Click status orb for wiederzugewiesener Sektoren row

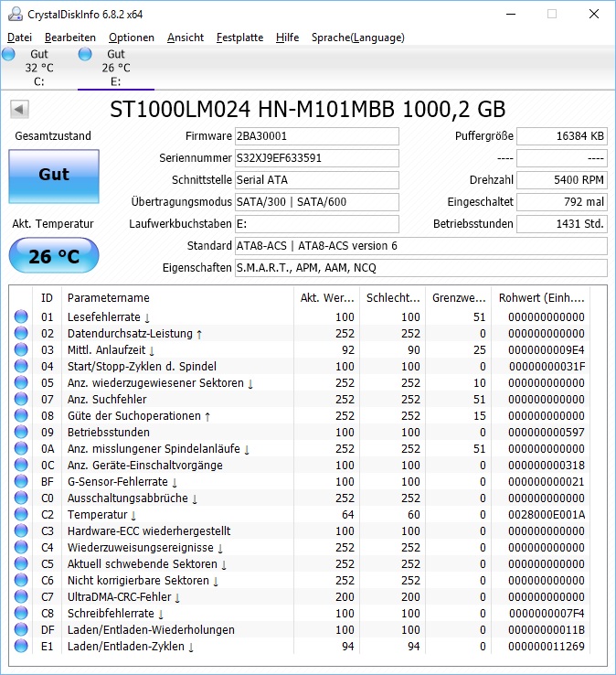(x=21, y=382)
